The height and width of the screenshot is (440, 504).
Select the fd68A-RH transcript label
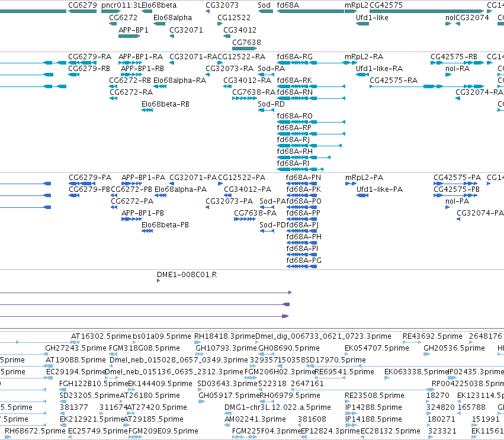(295, 152)
